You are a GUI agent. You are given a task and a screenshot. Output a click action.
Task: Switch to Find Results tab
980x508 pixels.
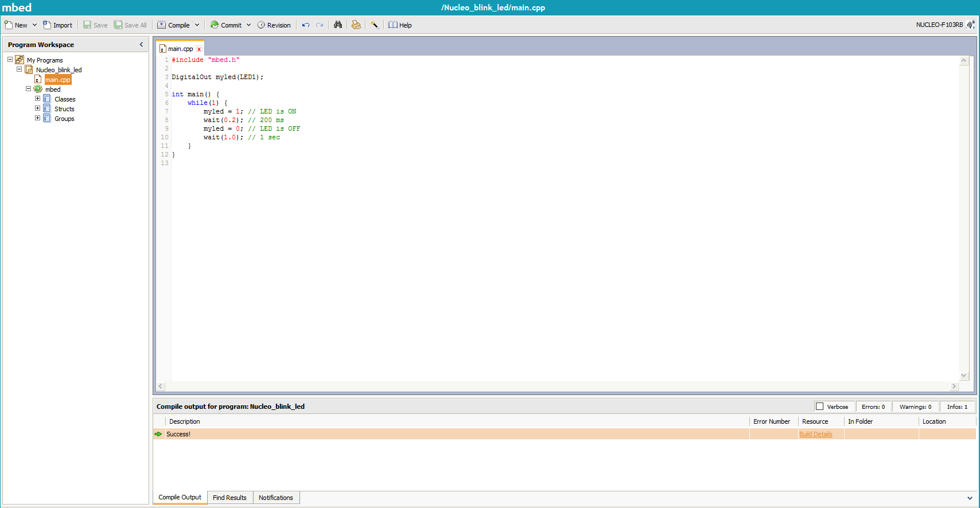coord(230,498)
